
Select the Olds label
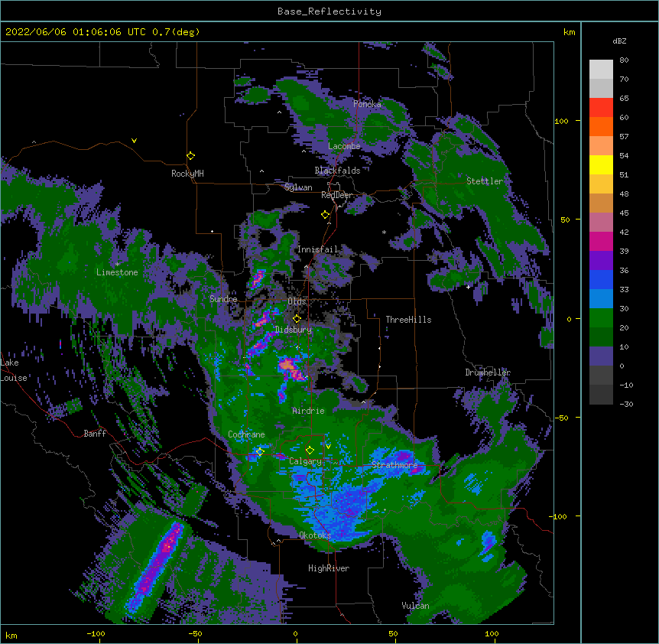tap(297, 301)
